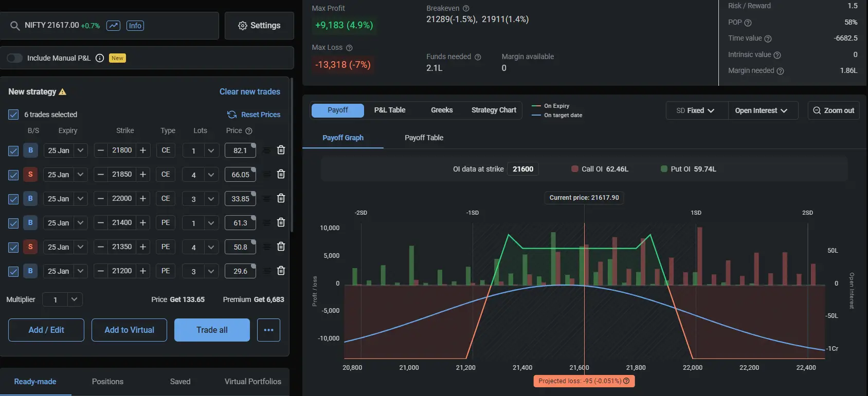Image resolution: width=868 pixels, height=396 pixels.
Task: Uncheck the 22000 CE trade checkbox
Action: tap(13, 199)
